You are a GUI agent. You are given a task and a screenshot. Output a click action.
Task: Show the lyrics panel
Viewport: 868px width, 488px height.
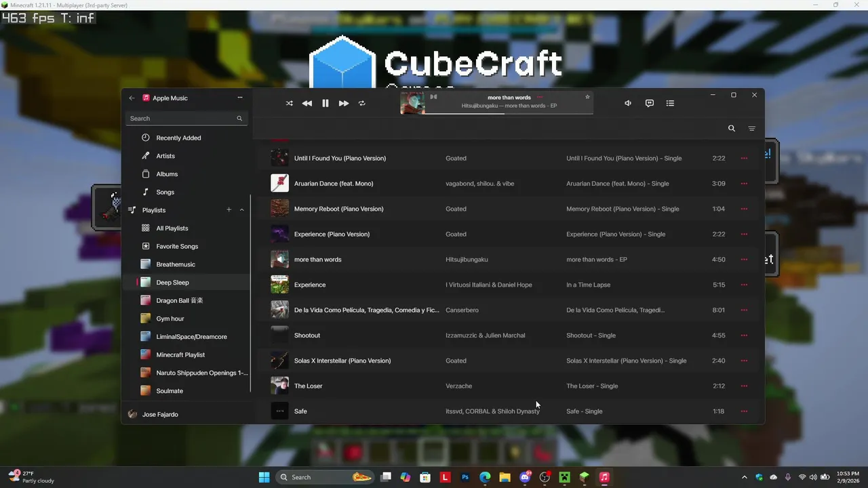click(x=649, y=103)
